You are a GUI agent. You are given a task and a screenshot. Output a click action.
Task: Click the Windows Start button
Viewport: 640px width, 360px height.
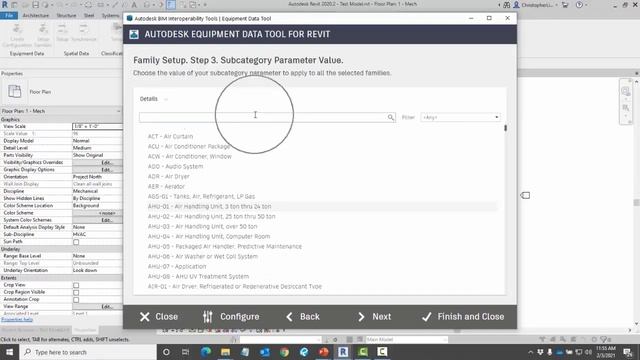[x=9, y=352]
